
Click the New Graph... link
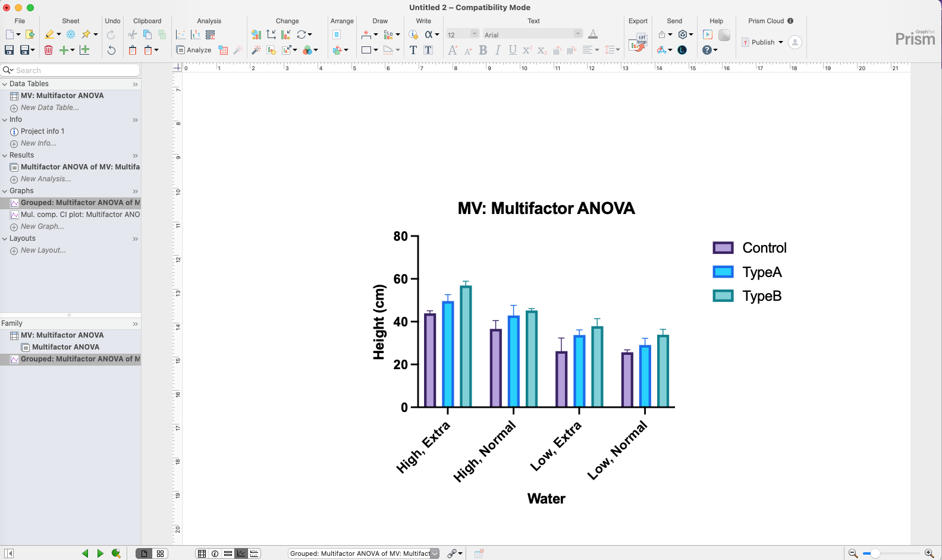pos(42,226)
